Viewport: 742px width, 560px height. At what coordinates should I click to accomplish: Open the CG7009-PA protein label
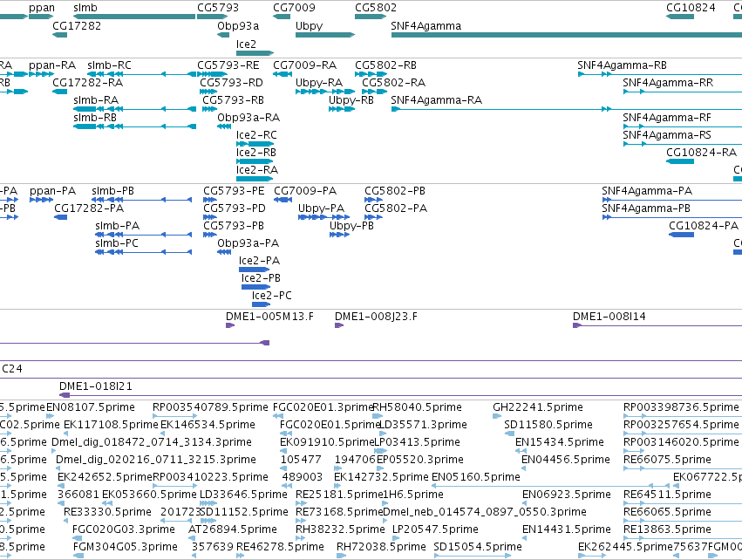point(305,191)
